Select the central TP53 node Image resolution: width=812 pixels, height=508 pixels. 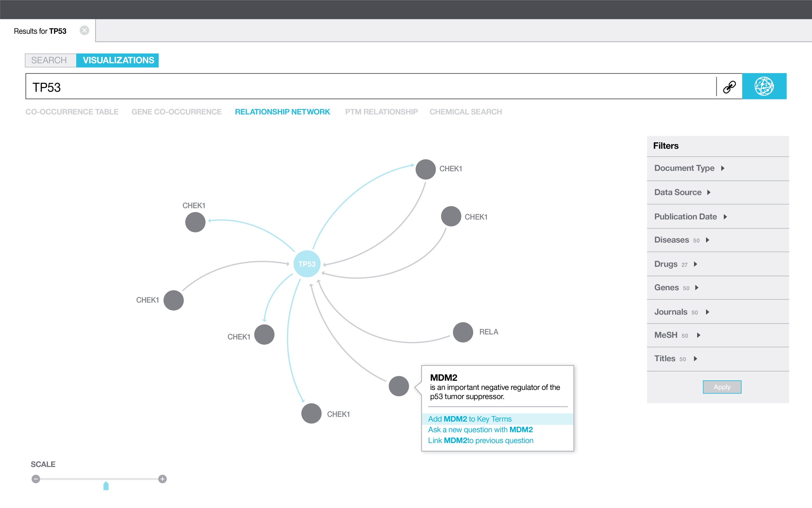307,264
